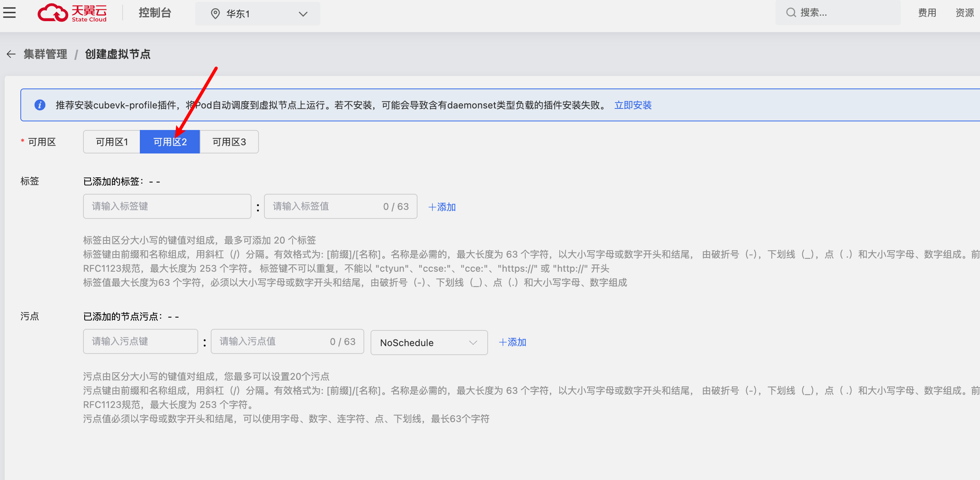Open the hamburger navigation menu
This screenshot has width=980, height=480.
9,13
